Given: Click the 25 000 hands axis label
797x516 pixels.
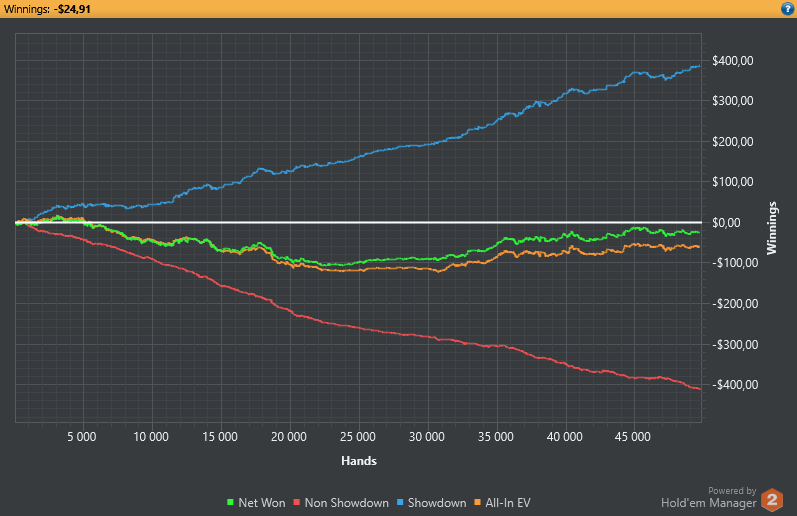Looking at the screenshot, I should click(358, 437).
